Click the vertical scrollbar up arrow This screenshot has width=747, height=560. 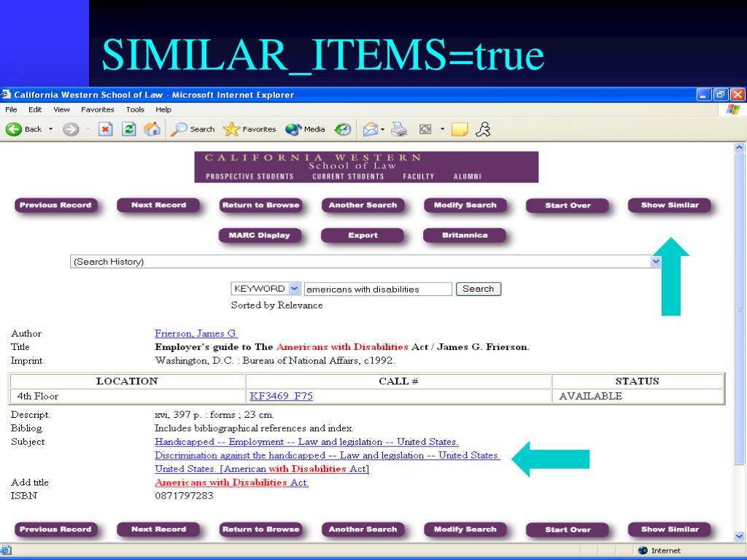(x=740, y=147)
